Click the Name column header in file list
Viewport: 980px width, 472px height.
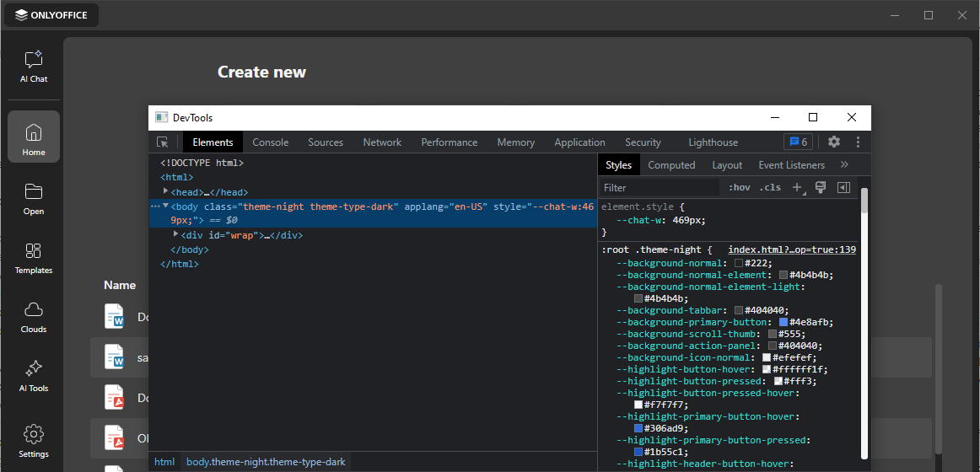pyautogui.click(x=120, y=286)
